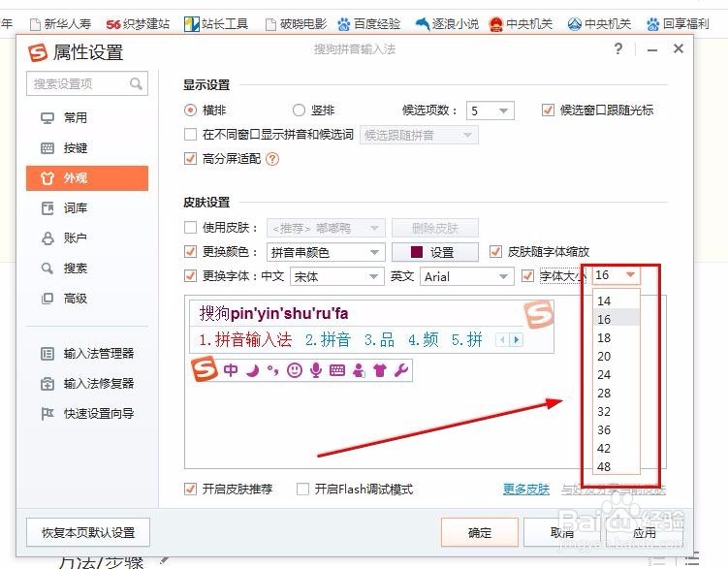Click the help icon beside 高分屏适配

coord(272,159)
